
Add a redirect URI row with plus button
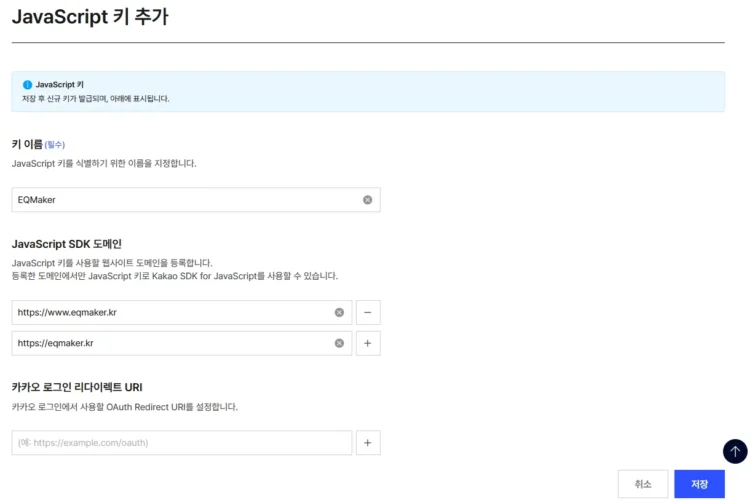(368, 443)
